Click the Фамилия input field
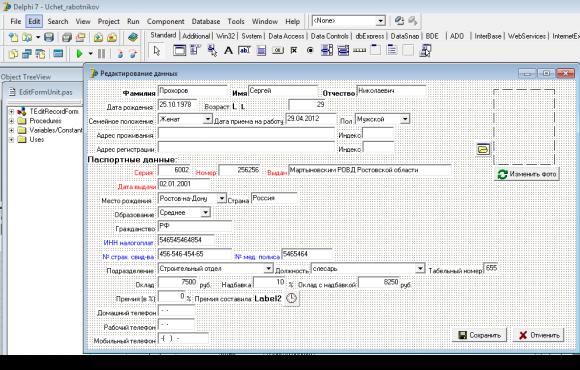The image size is (580, 370). (x=192, y=91)
